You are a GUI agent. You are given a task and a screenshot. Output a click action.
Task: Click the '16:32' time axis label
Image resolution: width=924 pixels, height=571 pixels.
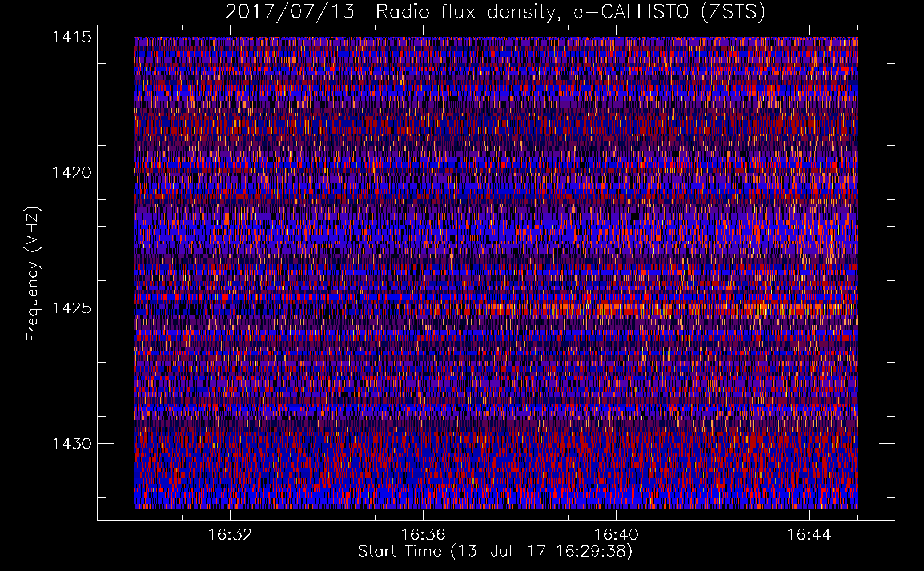pyautogui.click(x=230, y=535)
